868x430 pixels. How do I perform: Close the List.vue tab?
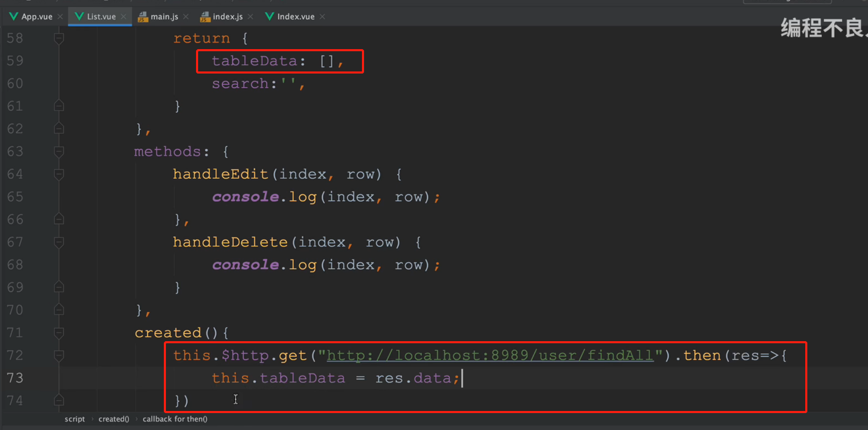[123, 17]
